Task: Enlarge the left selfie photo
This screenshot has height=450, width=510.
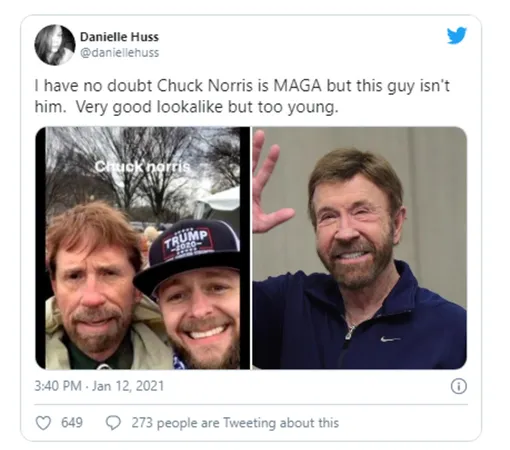Action: point(143,248)
